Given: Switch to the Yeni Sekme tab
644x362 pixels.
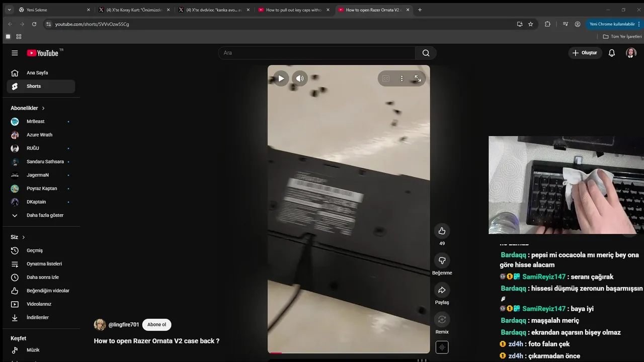Looking at the screenshot, I should pyautogui.click(x=54, y=10).
